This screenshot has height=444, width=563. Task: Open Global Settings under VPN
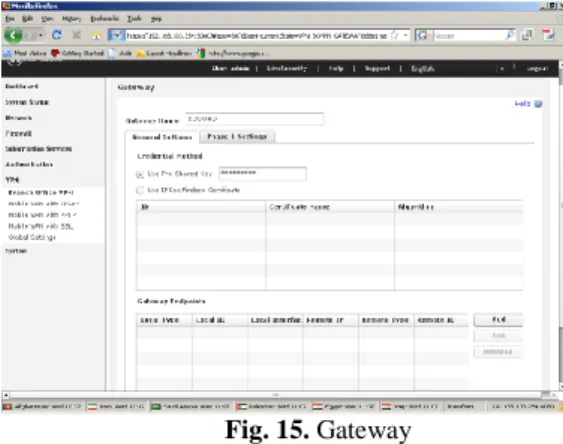(x=32, y=237)
